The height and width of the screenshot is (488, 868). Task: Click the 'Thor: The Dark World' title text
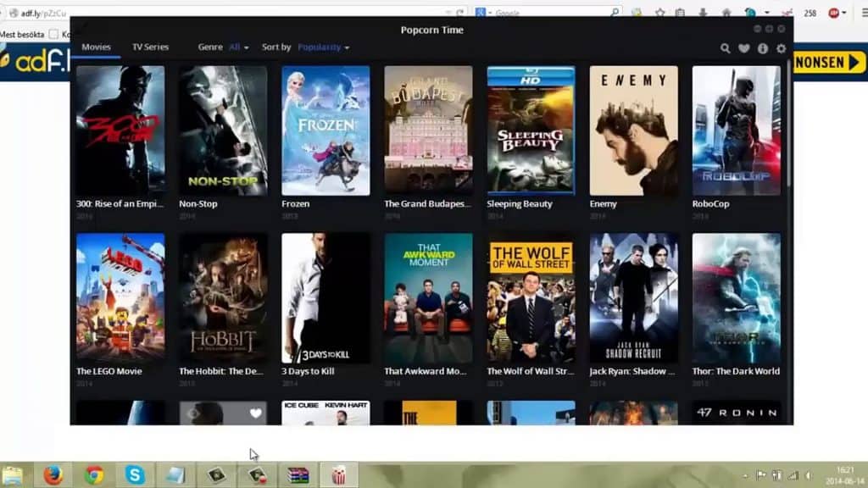tap(736, 371)
